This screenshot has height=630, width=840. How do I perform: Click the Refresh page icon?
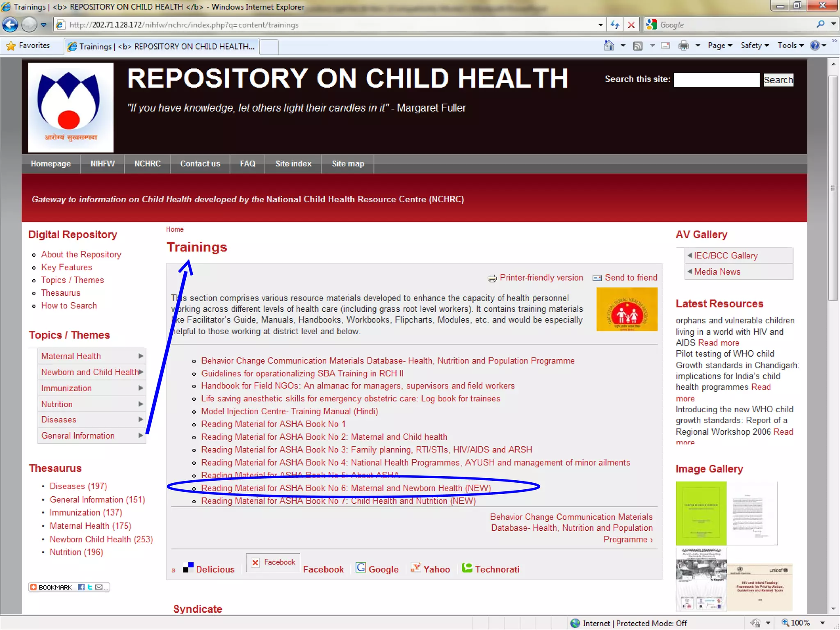[614, 25]
